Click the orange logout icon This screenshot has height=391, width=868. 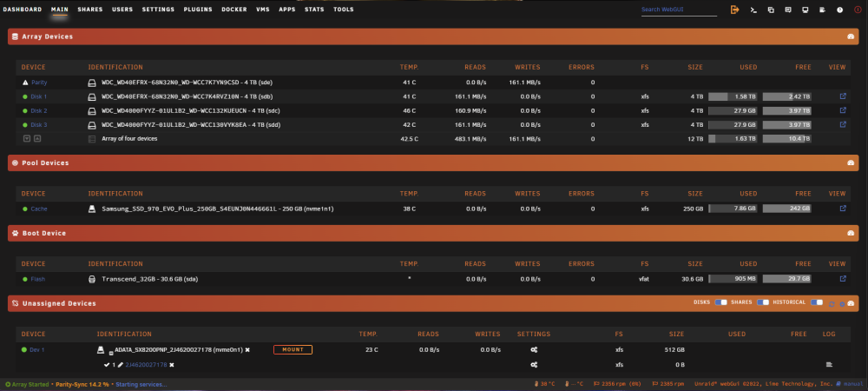tap(734, 10)
